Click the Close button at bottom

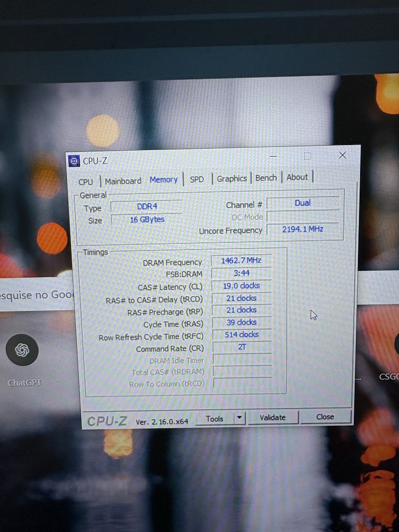coord(325,417)
